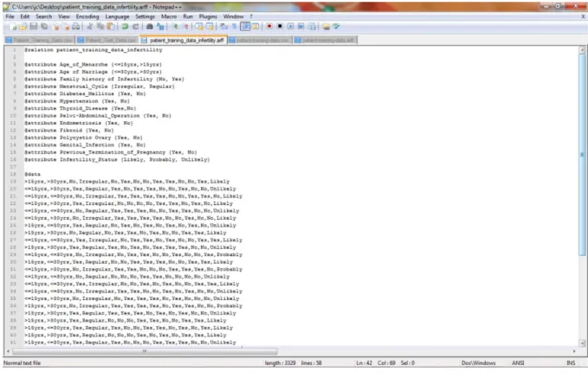
Task: Switch to the patient-training-data.arff tab
Action: [x=325, y=40]
